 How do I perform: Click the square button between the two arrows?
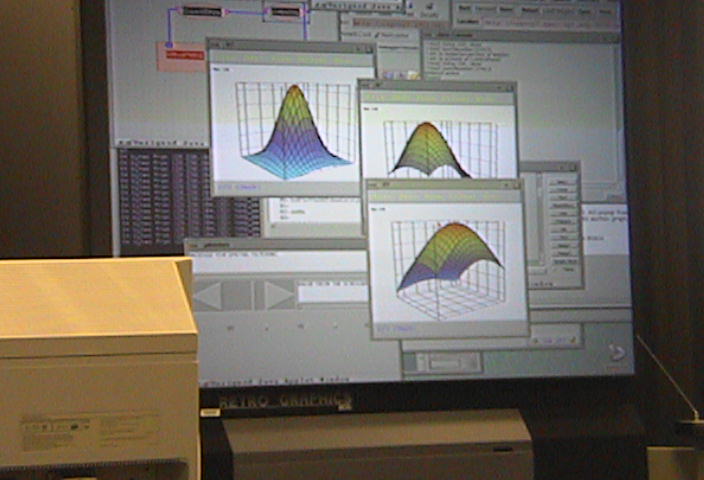tap(237, 295)
